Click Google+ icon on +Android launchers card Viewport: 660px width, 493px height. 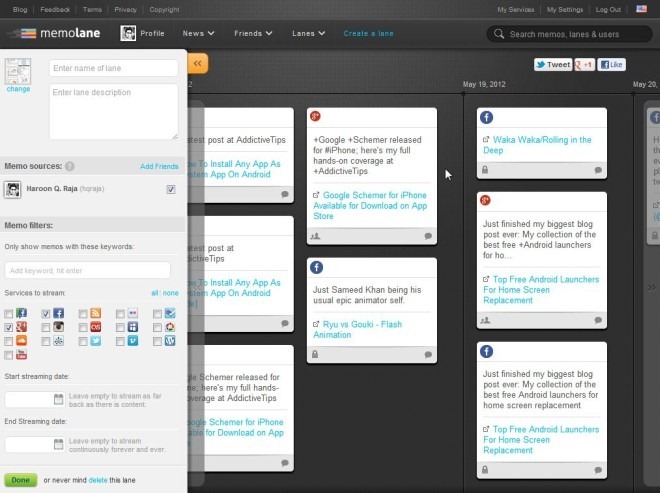485,200
